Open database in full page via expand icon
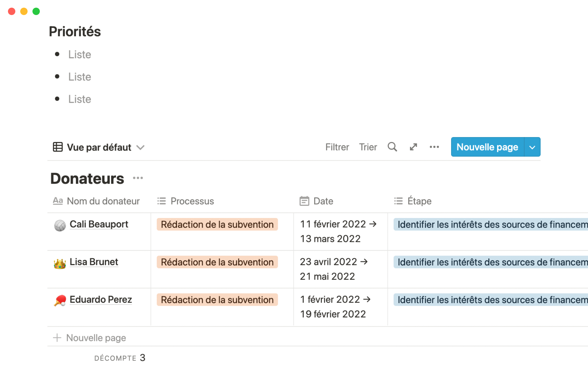This screenshot has height=368, width=588. click(413, 147)
